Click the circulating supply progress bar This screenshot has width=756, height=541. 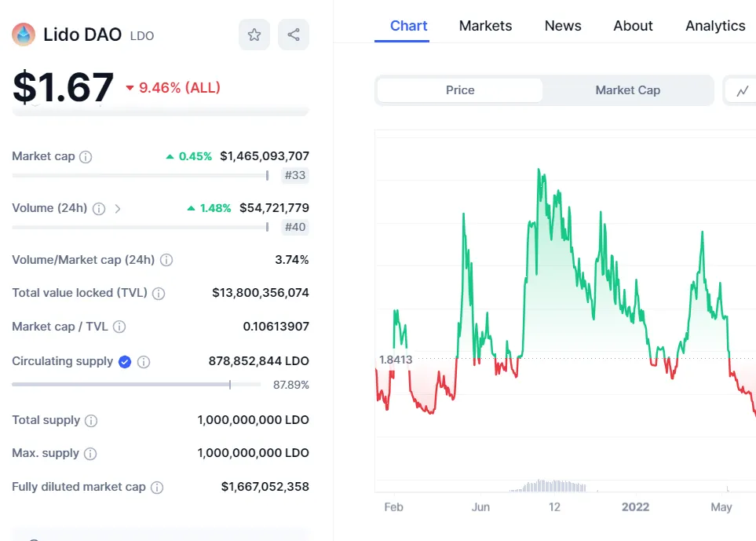[x=136, y=385]
